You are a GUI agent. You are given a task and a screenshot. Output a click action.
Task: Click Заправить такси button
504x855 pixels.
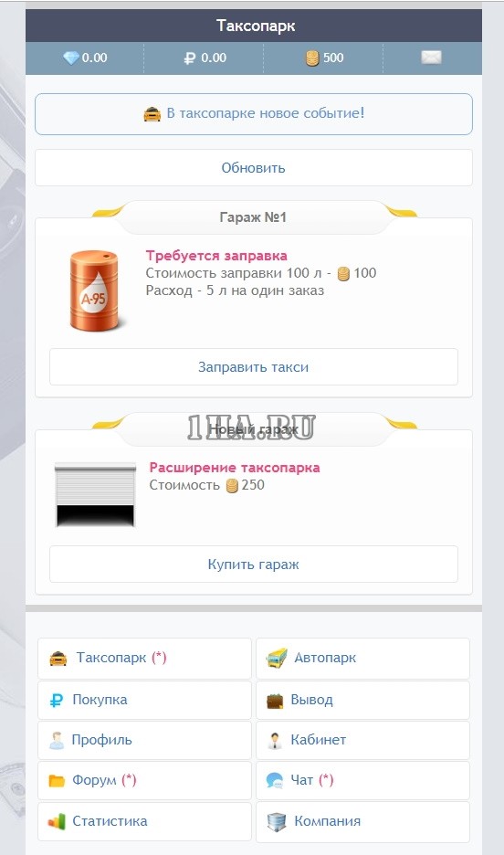253,367
